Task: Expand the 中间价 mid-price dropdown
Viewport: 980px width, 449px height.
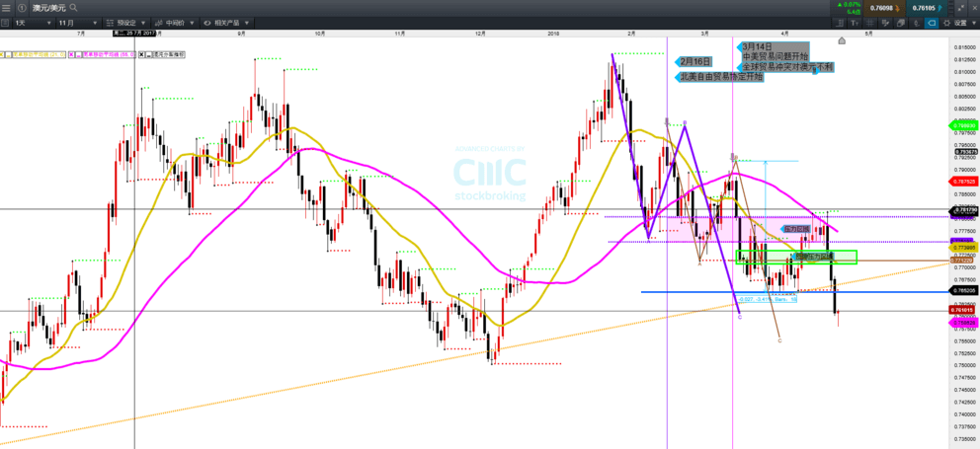Action: pyautogui.click(x=175, y=23)
